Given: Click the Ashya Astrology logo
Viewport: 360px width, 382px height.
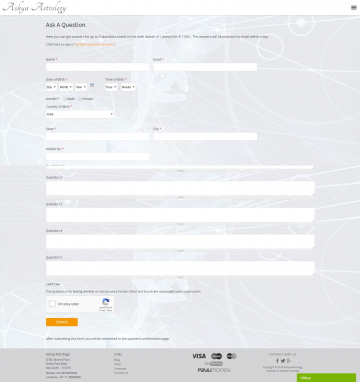Looking at the screenshot, I should point(34,8).
